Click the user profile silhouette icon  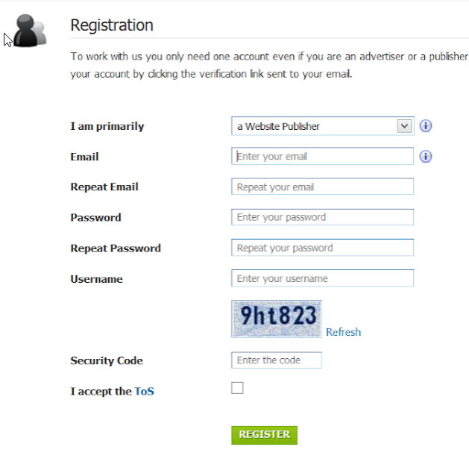(30, 31)
